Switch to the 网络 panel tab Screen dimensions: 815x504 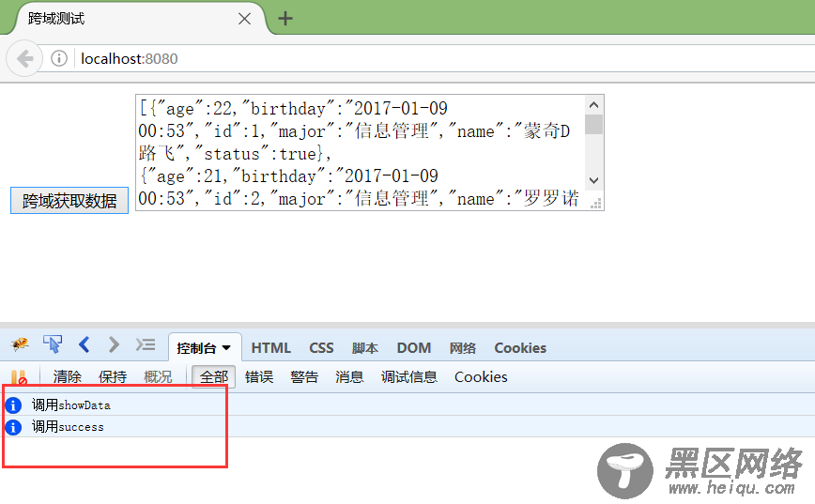point(463,347)
